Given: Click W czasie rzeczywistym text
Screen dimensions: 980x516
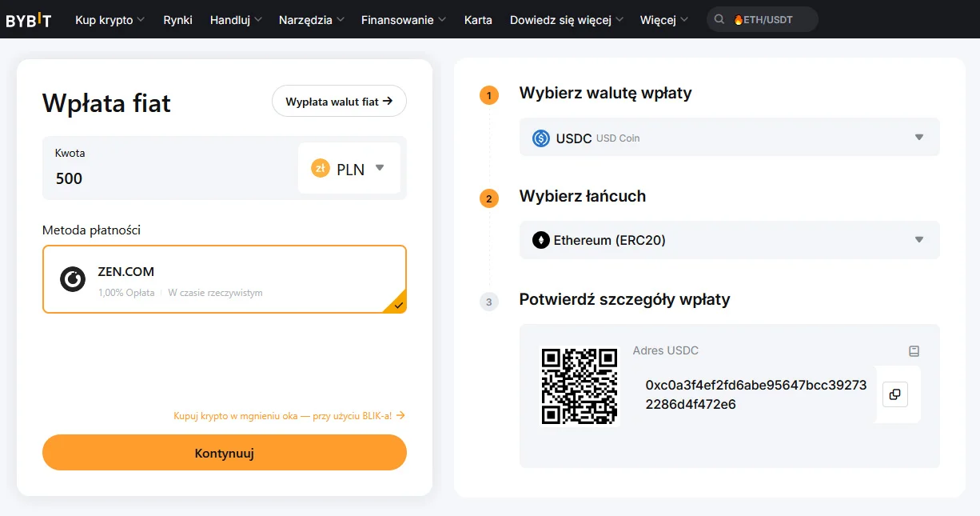Looking at the screenshot, I should 215,293.
